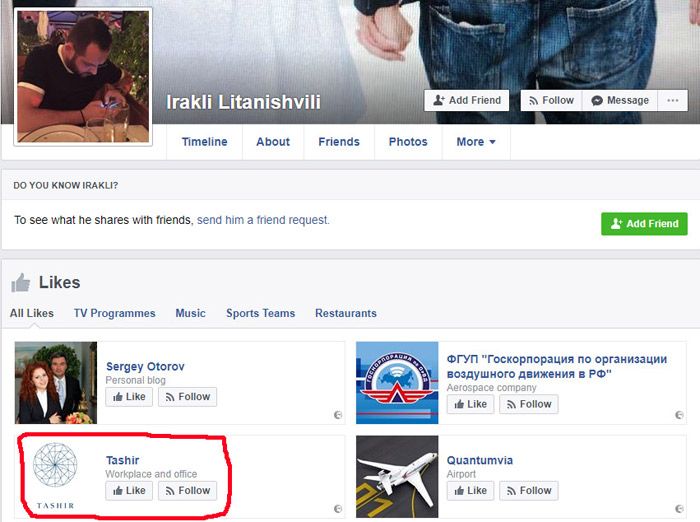Click the thumbs-up icon beside the Likes heading

tap(21, 283)
